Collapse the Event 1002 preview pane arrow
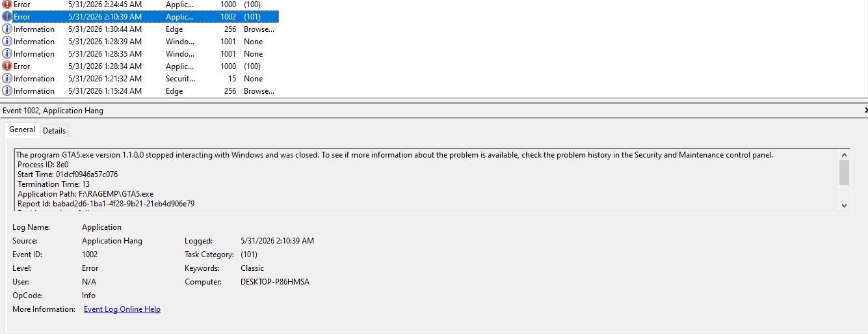 (865, 111)
